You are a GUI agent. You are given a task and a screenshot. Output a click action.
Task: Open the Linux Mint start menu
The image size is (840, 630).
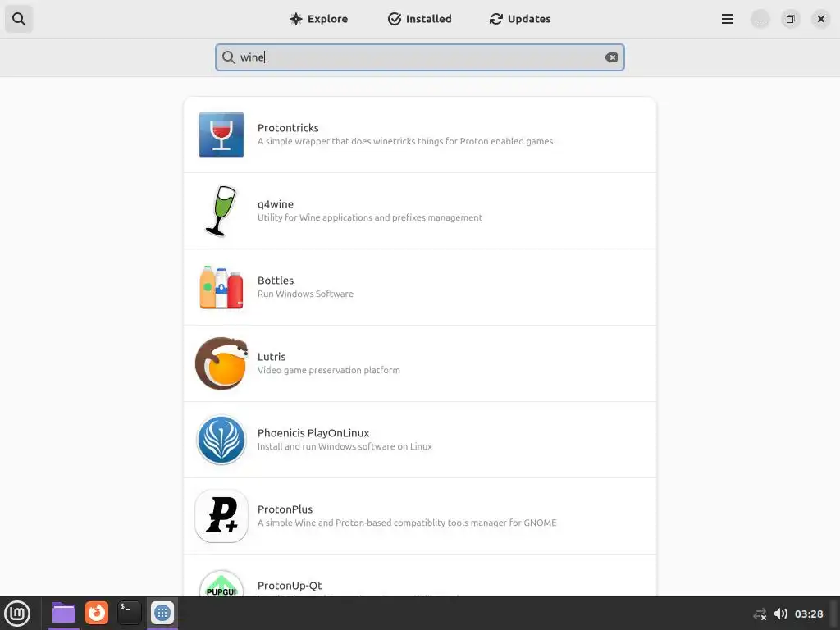[x=18, y=614]
